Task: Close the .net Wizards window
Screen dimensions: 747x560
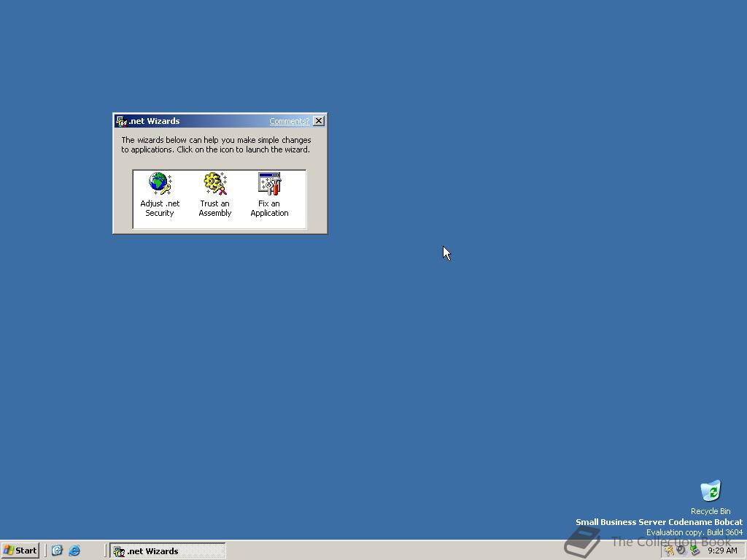Action: 319,121
